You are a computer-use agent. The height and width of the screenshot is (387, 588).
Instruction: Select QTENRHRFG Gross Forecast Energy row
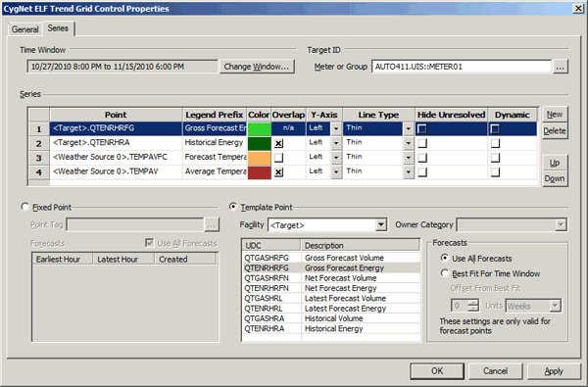click(x=331, y=268)
